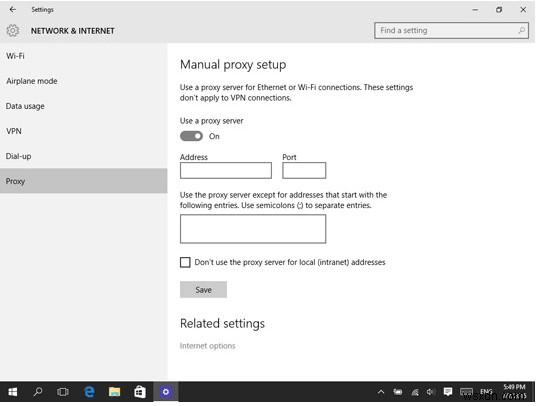536x406 pixels.
Task: Click the Settings app taskbar icon
Action: coord(165,392)
